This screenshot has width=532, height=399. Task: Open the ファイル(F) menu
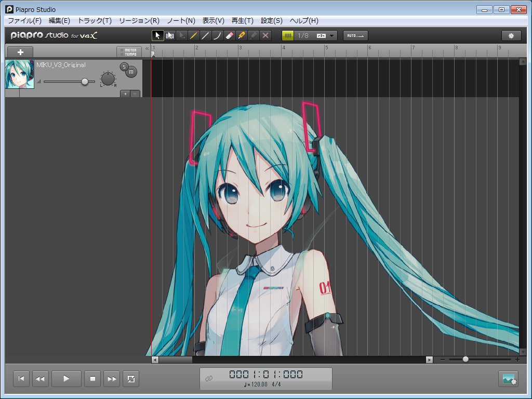24,21
